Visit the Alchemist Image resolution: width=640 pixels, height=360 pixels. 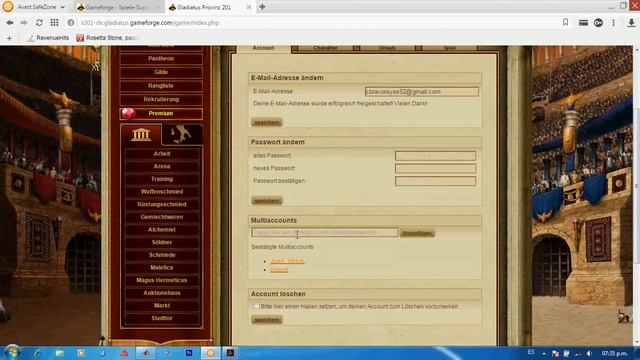[x=162, y=229]
